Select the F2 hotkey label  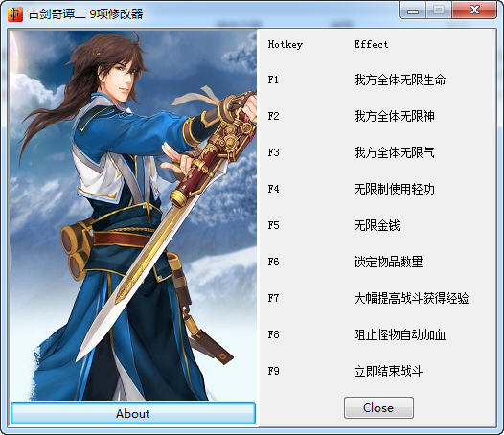273,116
